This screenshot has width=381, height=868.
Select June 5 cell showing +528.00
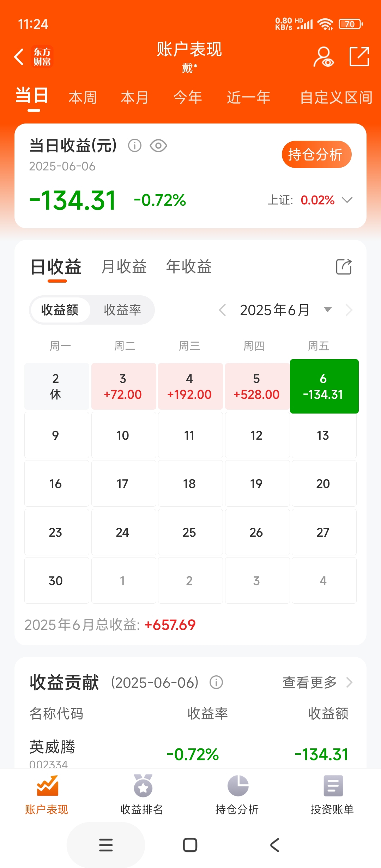point(256,386)
